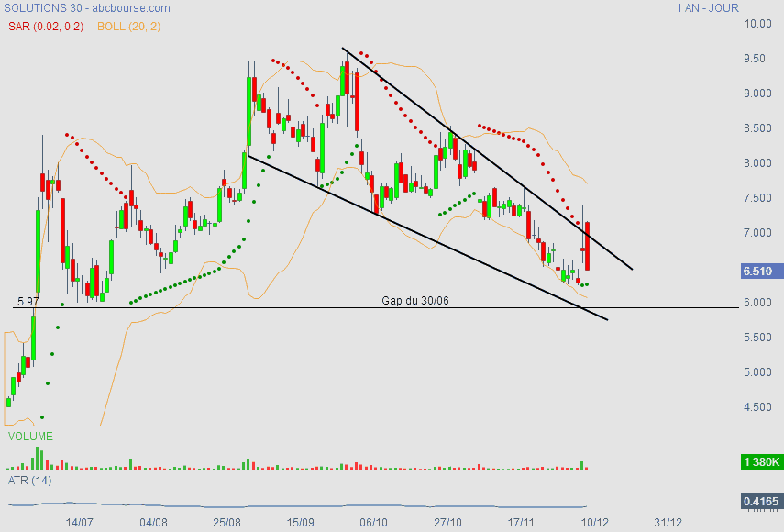
Task: Click the 31/12 date label
Action: [x=668, y=523]
